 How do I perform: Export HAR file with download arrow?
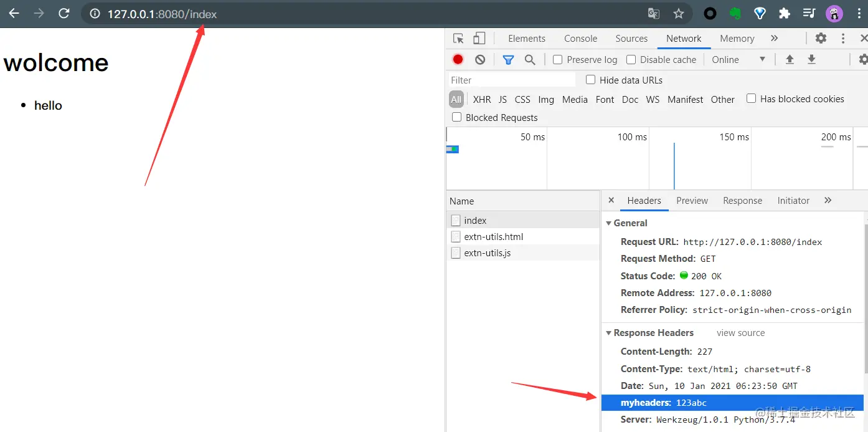pos(811,59)
